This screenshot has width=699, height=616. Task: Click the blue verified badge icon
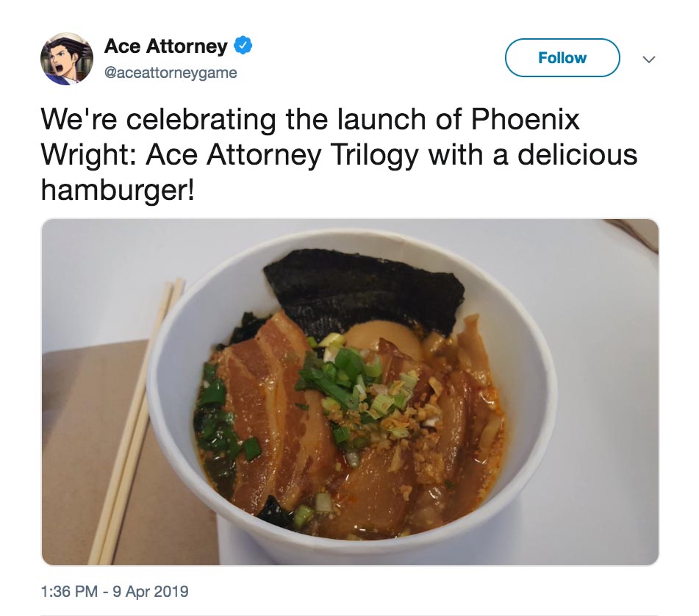click(x=243, y=46)
